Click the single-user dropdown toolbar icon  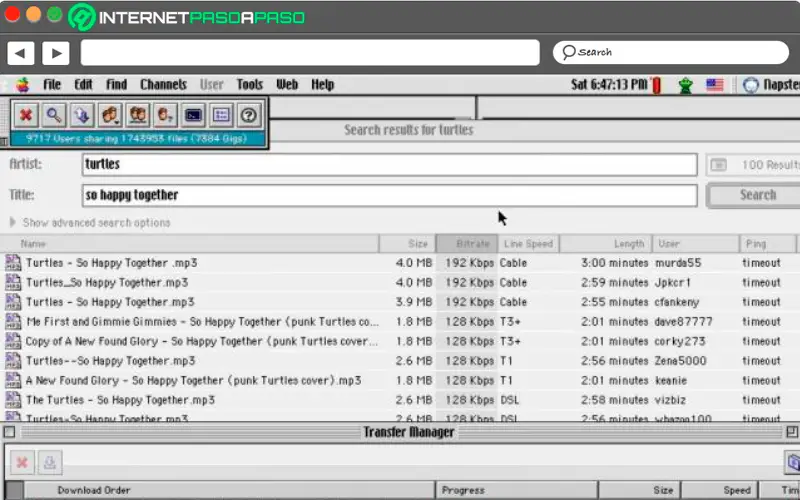(x=165, y=115)
